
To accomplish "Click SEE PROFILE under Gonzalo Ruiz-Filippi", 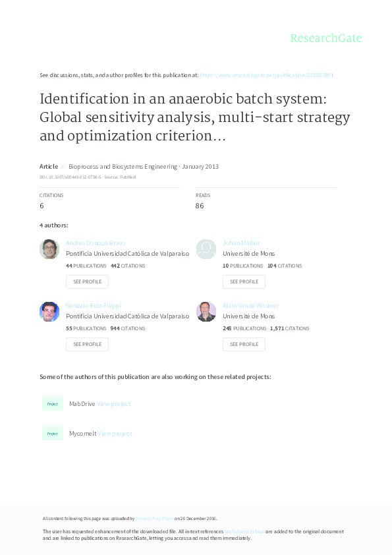I will [87, 344].
